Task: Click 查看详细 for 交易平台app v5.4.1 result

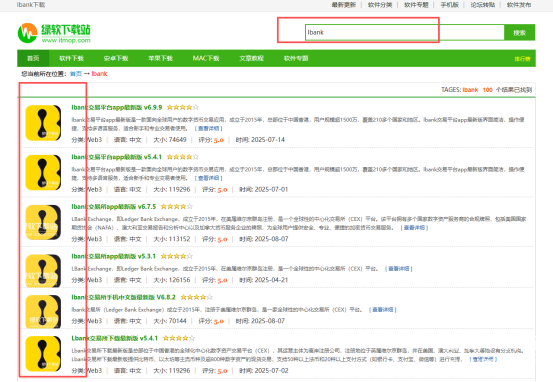Action: (x=208, y=178)
